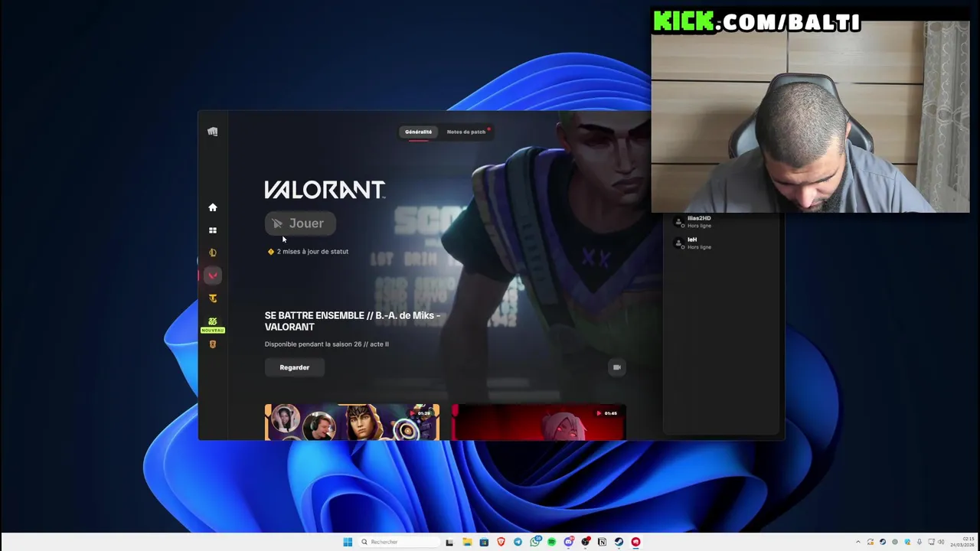Select League of Legends in the sidebar
The height and width of the screenshot is (551, 980).
tap(213, 253)
